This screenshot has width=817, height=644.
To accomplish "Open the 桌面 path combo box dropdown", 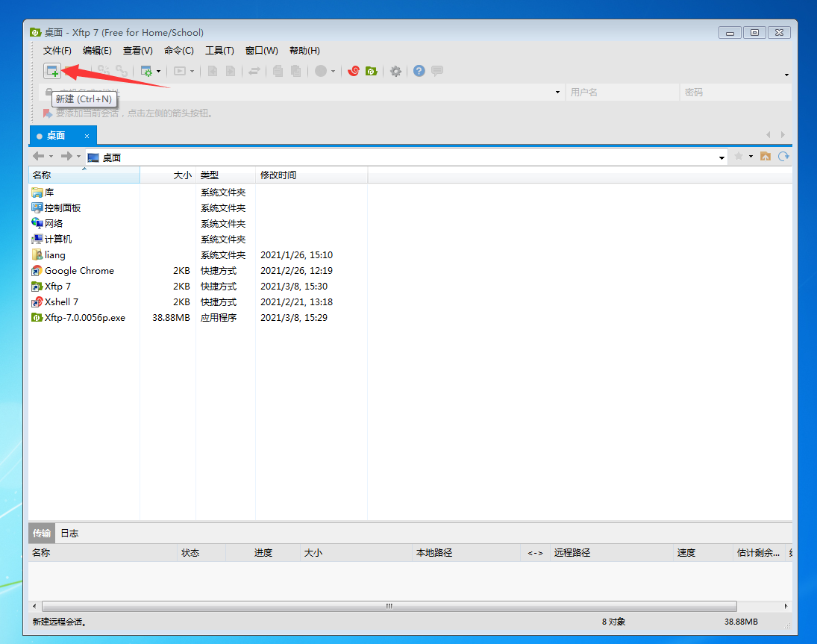I will tap(721, 157).
